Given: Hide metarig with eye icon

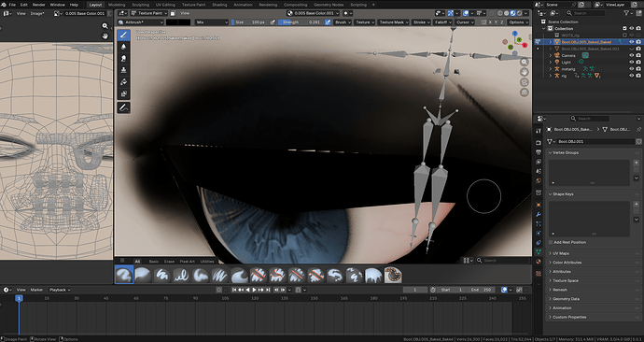Looking at the screenshot, I should point(632,69).
